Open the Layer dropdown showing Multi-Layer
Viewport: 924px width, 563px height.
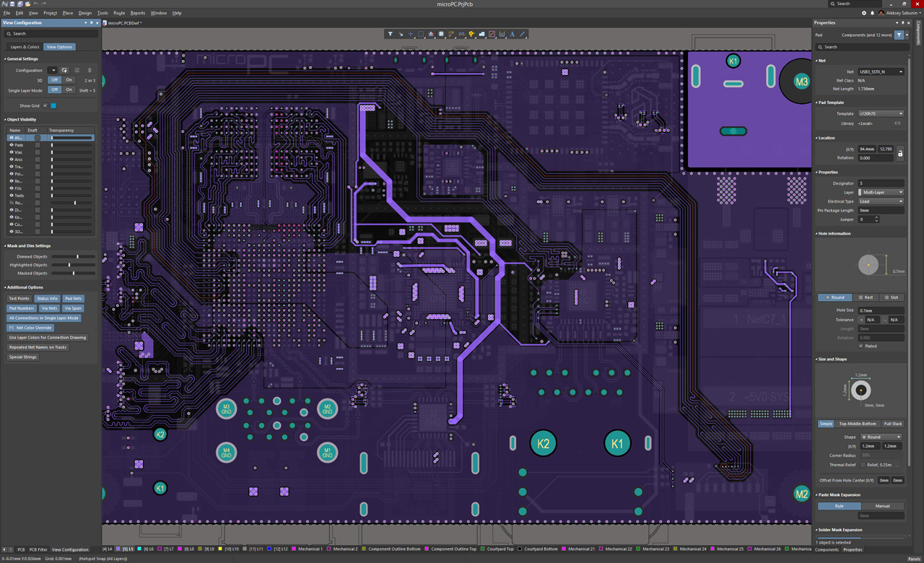click(x=879, y=192)
